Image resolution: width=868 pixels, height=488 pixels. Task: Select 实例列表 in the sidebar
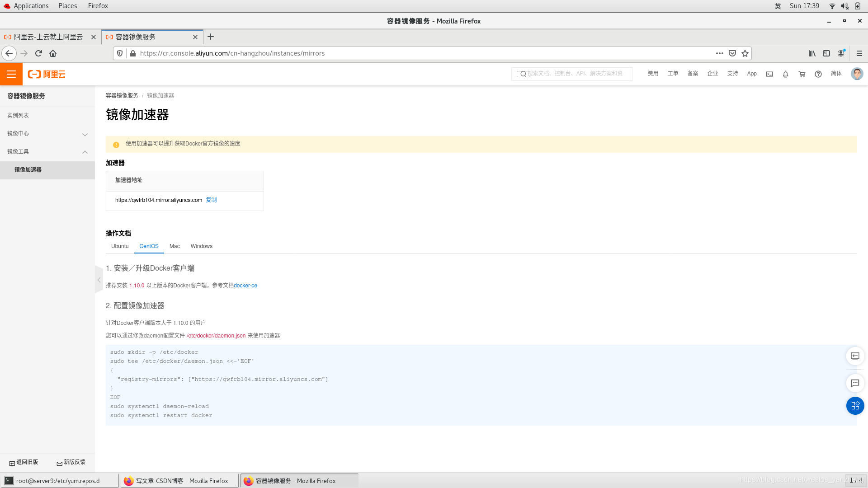(18, 115)
